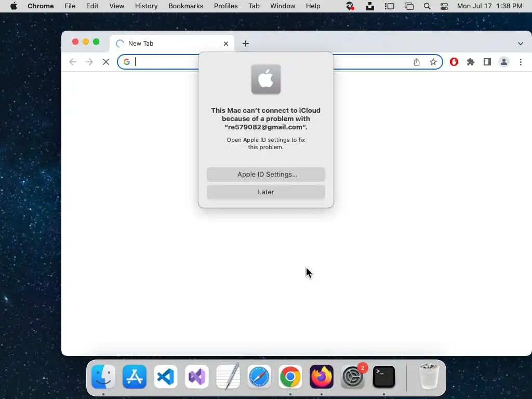Launch Finder from the Dock

tap(103, 377)
